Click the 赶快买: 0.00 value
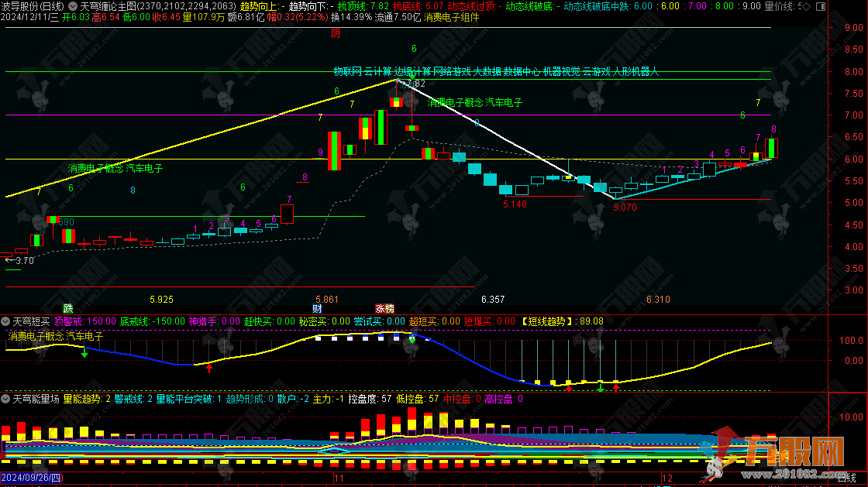This screenshot has height=487, width=868. coord(270,321)
